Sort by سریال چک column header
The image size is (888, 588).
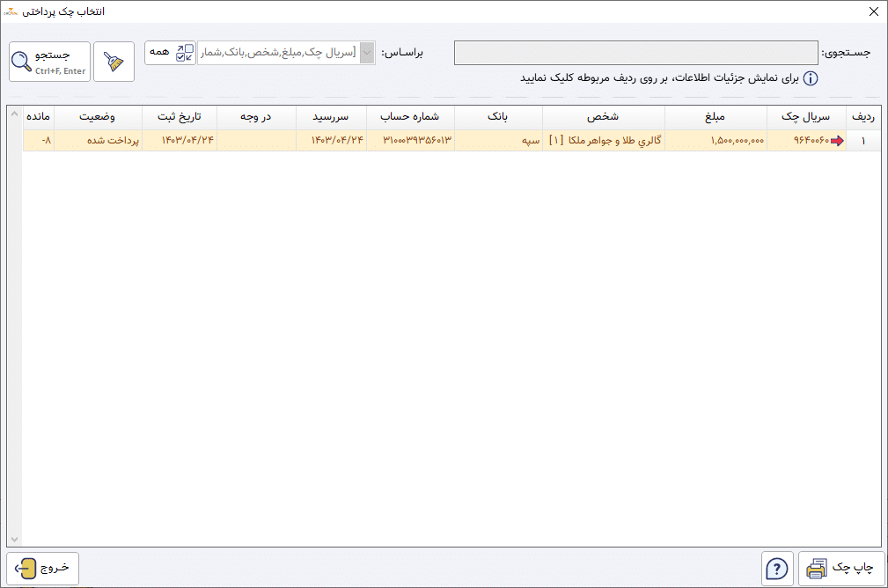[806, 117]
